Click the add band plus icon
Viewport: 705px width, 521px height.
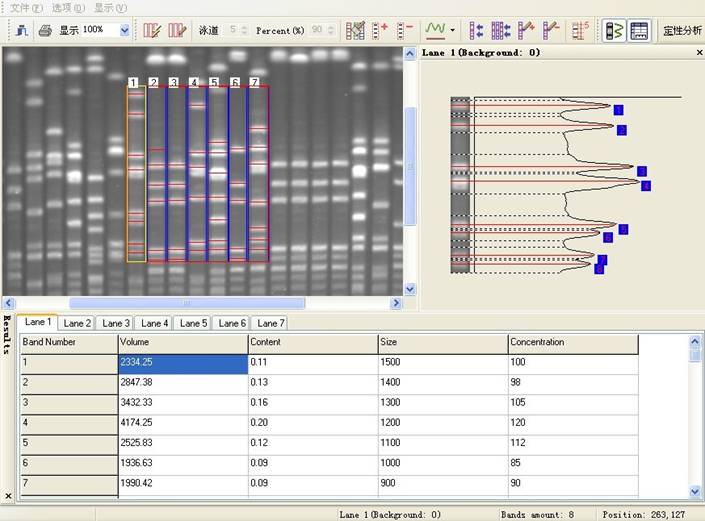(x=380, y=31)
